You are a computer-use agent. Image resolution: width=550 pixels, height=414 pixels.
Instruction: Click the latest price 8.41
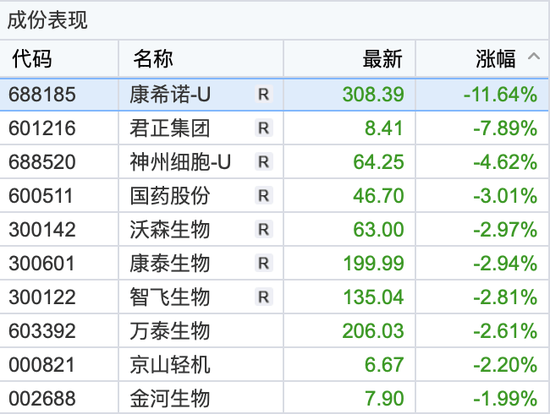click(384, 128)
